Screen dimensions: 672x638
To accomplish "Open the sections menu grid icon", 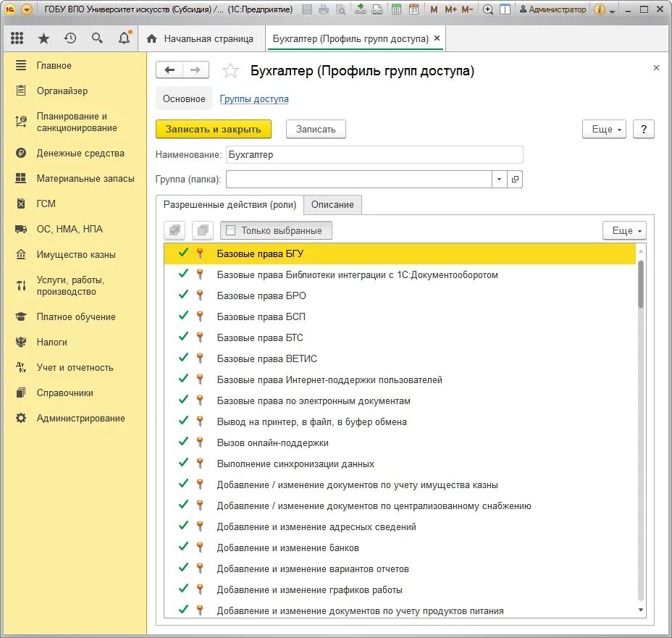I will click(17, 38).
